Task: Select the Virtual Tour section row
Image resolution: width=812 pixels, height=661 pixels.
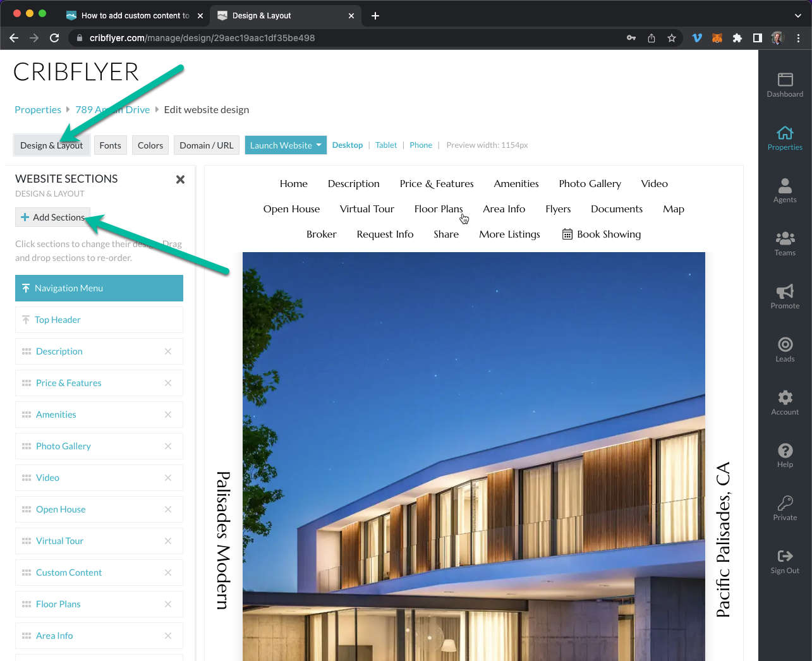Action: [99, 541]
